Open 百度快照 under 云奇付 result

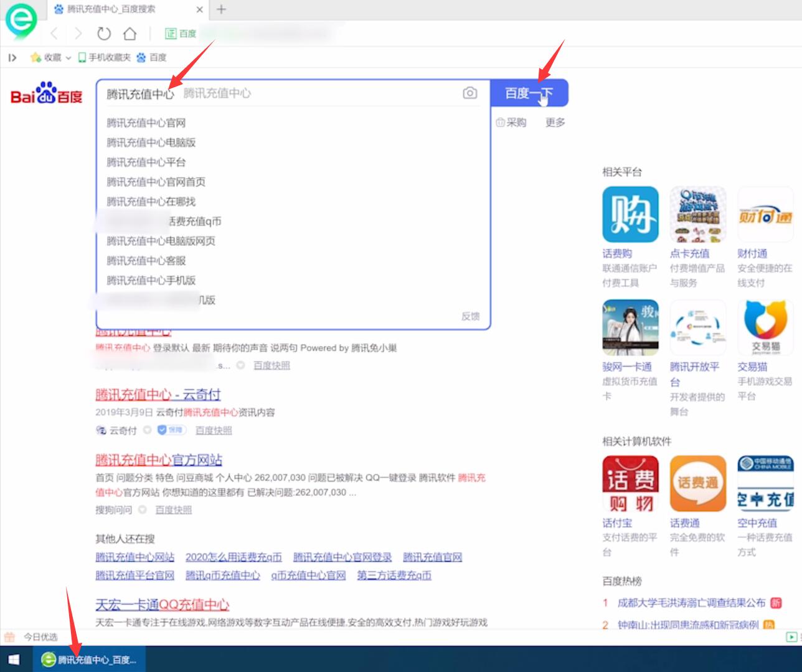(x=214, y=430)
